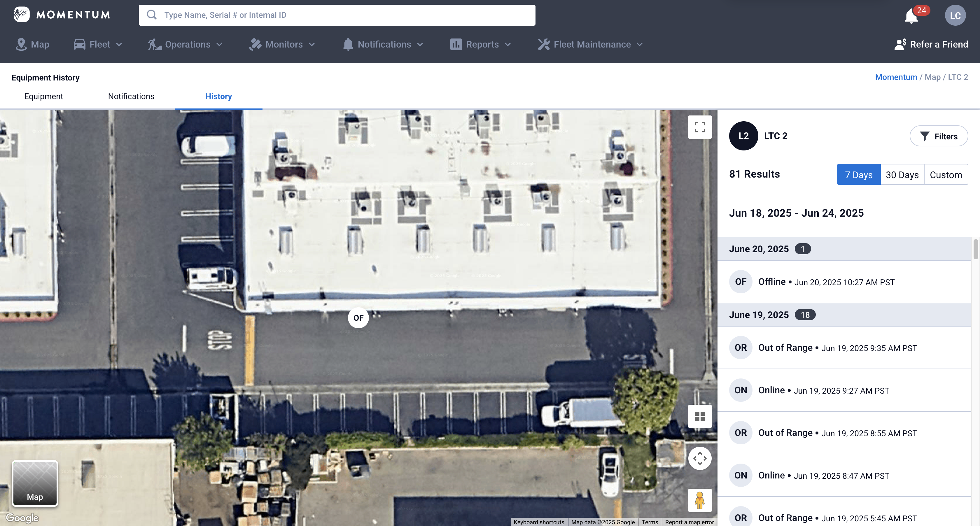Click the history list scrollbar
This screenshot has width=980, height=526.
click(x=975, y=250)
